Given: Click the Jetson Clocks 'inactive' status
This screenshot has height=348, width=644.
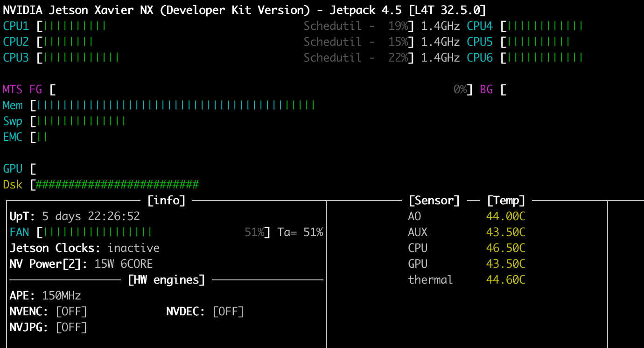Looking at the screenshot, I should pyautogui.click(x=133, y=248).
